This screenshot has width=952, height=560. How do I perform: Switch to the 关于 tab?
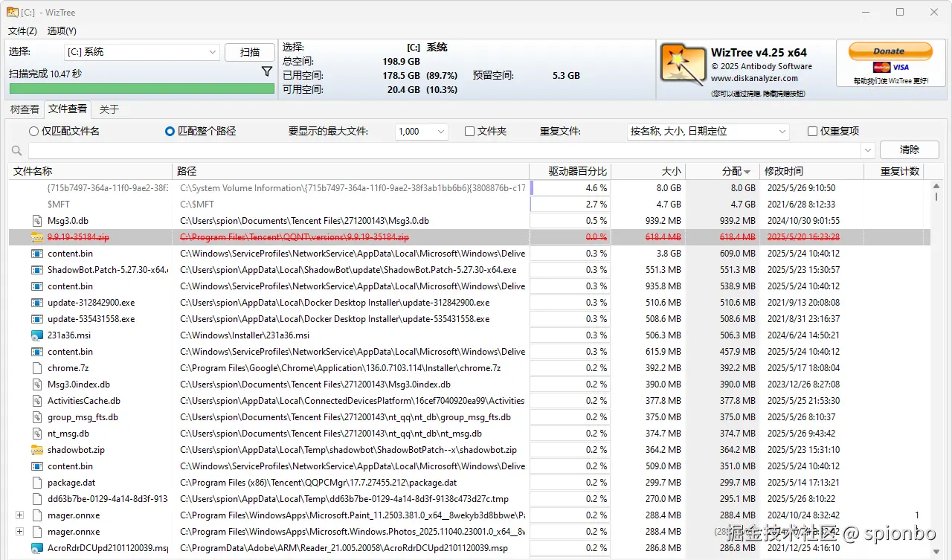109,109
